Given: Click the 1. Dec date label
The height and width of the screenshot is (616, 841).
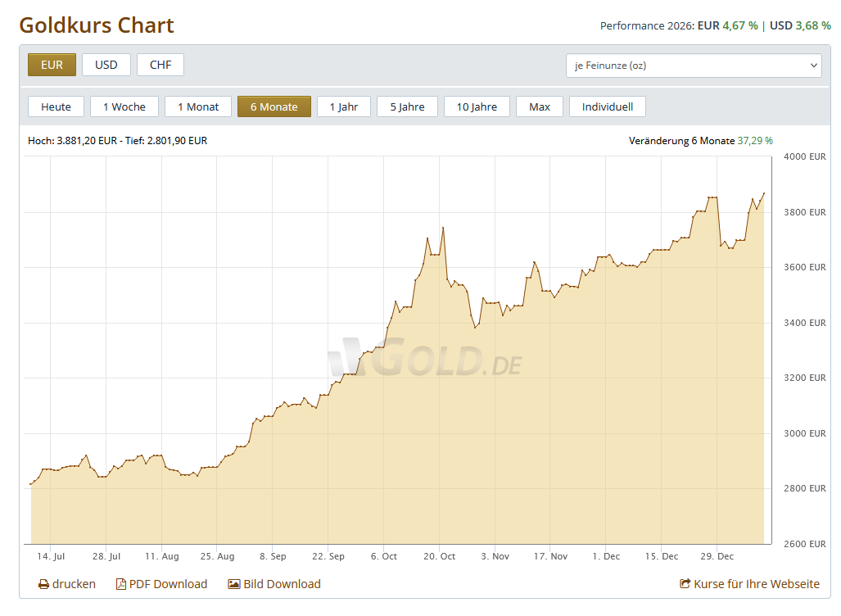Looking at the screenshot, I should (606, 556).
